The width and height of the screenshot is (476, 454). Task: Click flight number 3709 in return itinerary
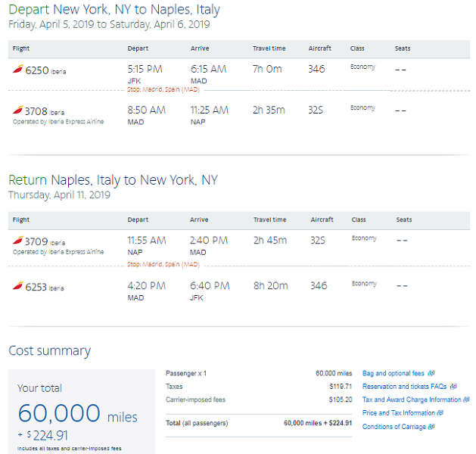[x=36, y=241]
